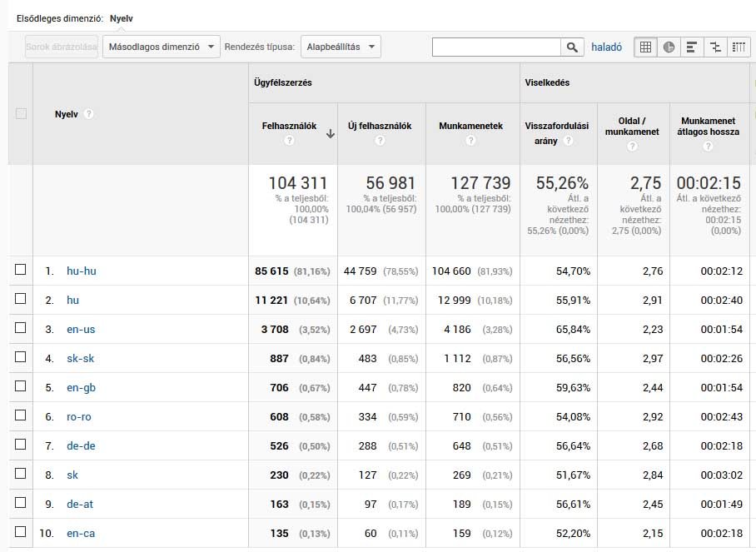Image resolution: width=756 pixels, height=552 pixels.
Task: Expand the Alapbeállítás sort type dropdown
Action: 341,47
